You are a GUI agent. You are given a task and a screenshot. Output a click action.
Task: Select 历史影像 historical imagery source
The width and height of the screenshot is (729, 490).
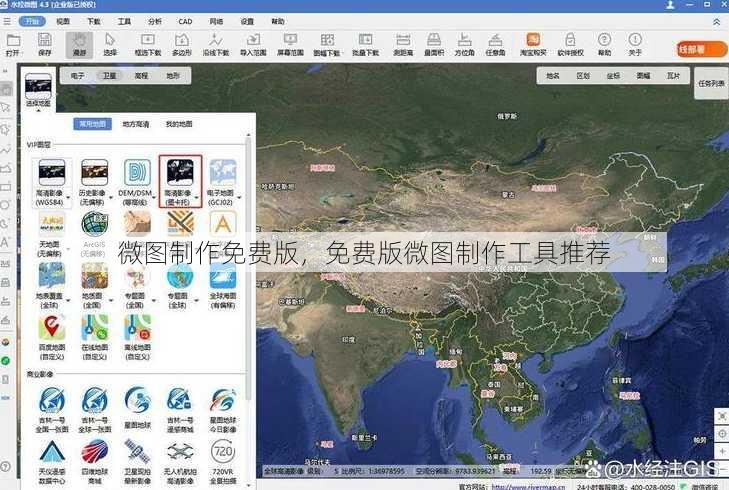94,182
